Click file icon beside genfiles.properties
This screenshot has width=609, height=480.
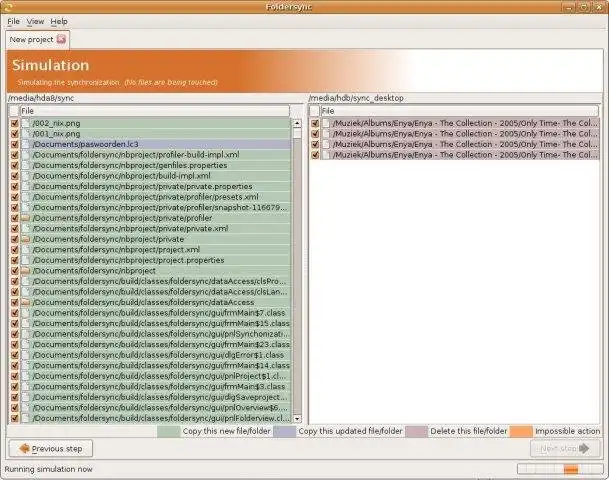coord(25,165)
